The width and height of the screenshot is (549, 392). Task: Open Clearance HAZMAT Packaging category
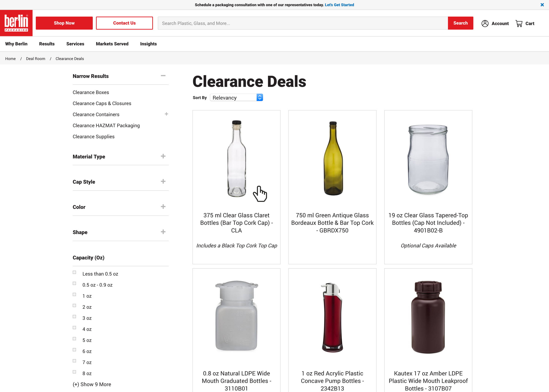(106, 125)
